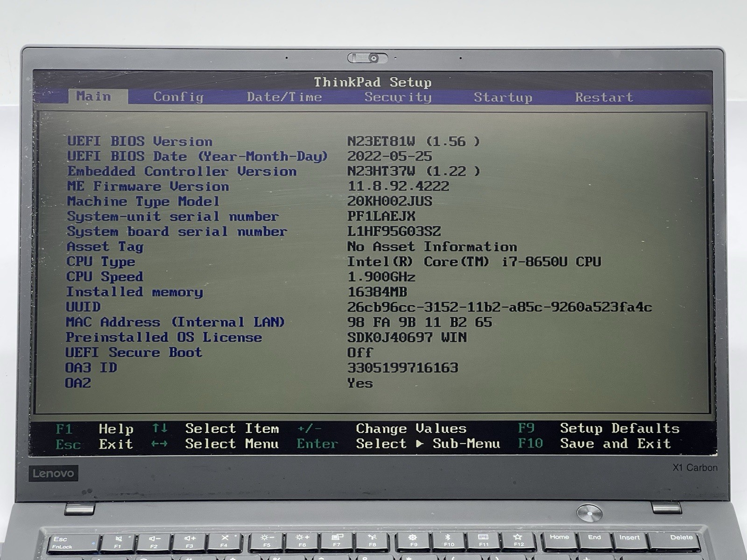This screenshot has width=747, height=560.
Task: Select the Secure Boot Off value
Action: pos(359,352)
